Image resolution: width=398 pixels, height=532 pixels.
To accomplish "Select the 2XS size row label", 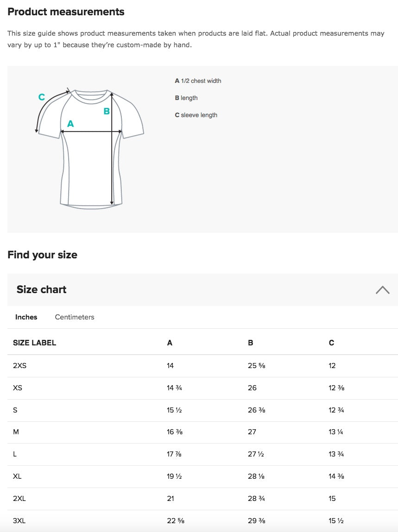I will 20,366.
